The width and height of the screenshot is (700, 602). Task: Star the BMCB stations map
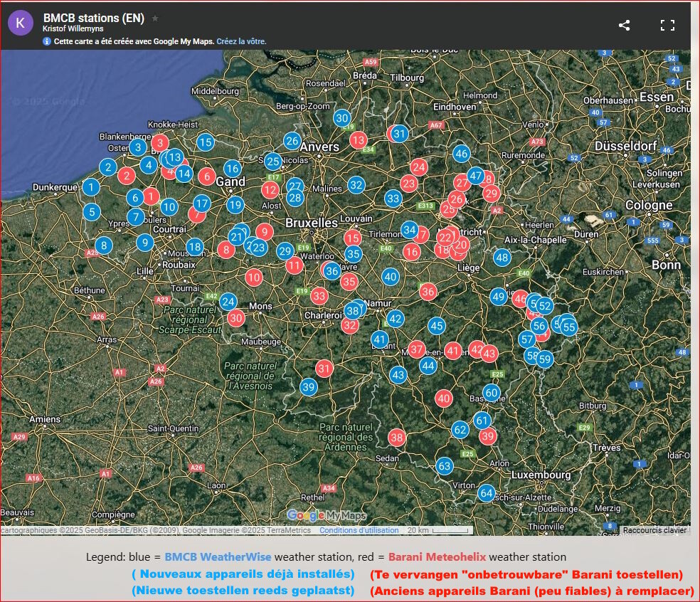155,19
